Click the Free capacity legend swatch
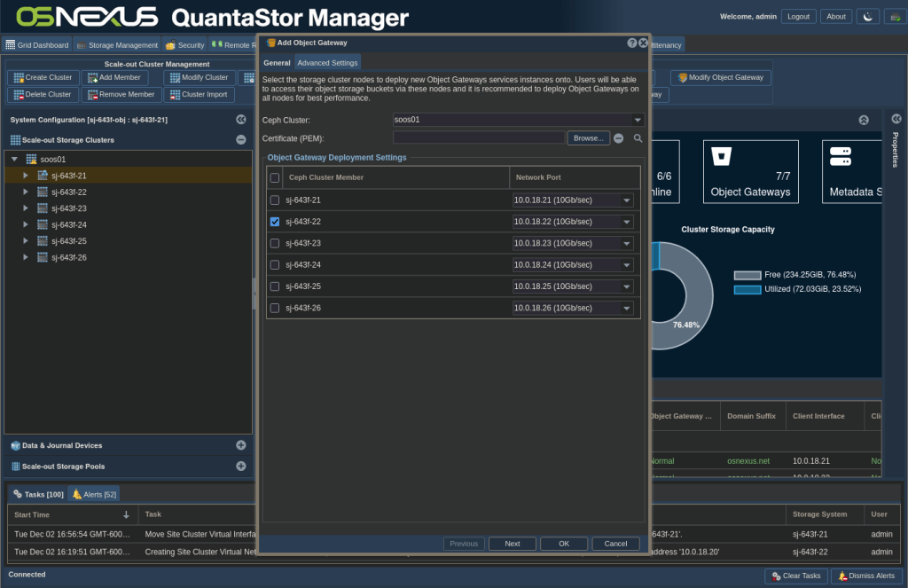 (x=747, y=275)
